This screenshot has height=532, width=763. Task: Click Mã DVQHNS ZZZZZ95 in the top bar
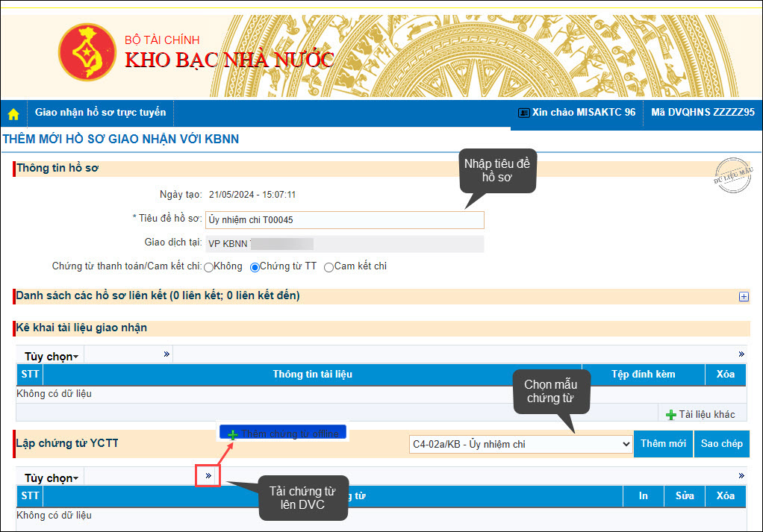[702, 113]
